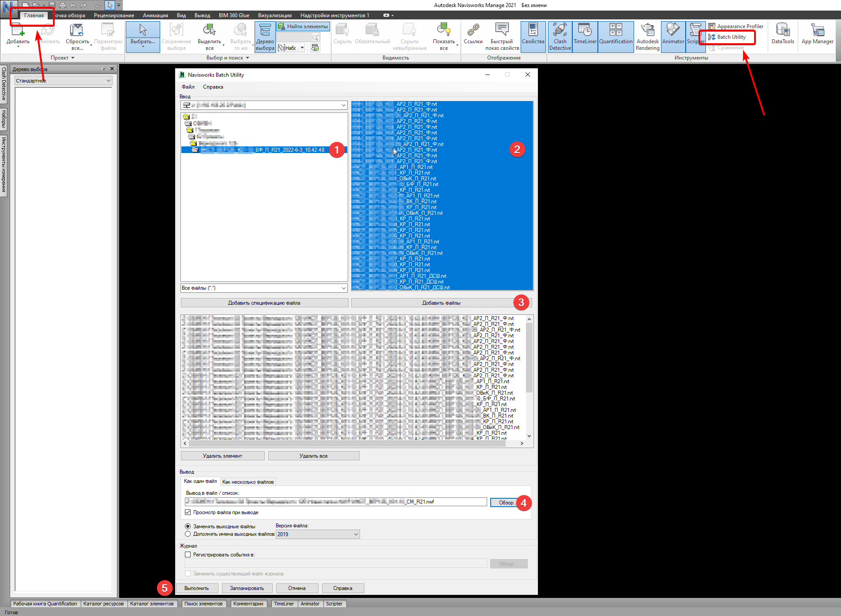The height and width of the screenshot is (616, 841).
Task: Click Скрыть hide icon
Action: pyautogui.click(x=342, y=34)
